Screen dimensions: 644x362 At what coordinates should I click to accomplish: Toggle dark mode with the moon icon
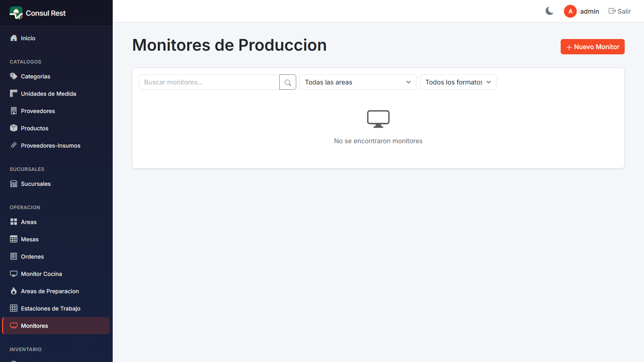pyautogui.click(x=549, y=11)
